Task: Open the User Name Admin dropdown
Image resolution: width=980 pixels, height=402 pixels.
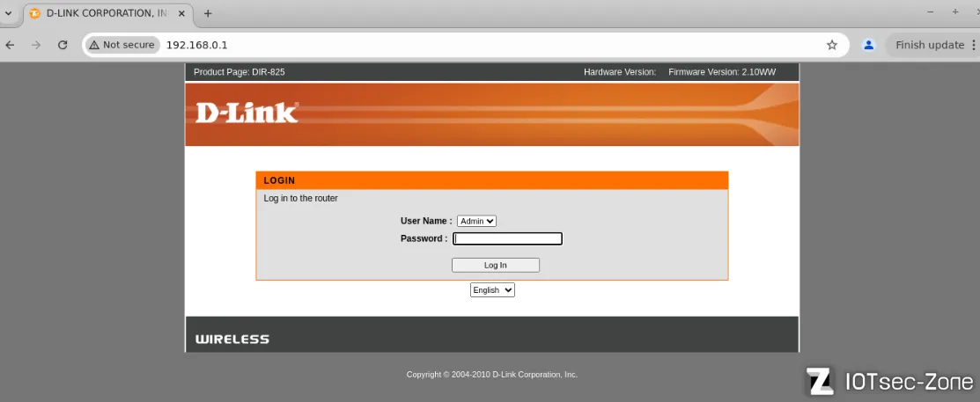Action: pos(477,221)
